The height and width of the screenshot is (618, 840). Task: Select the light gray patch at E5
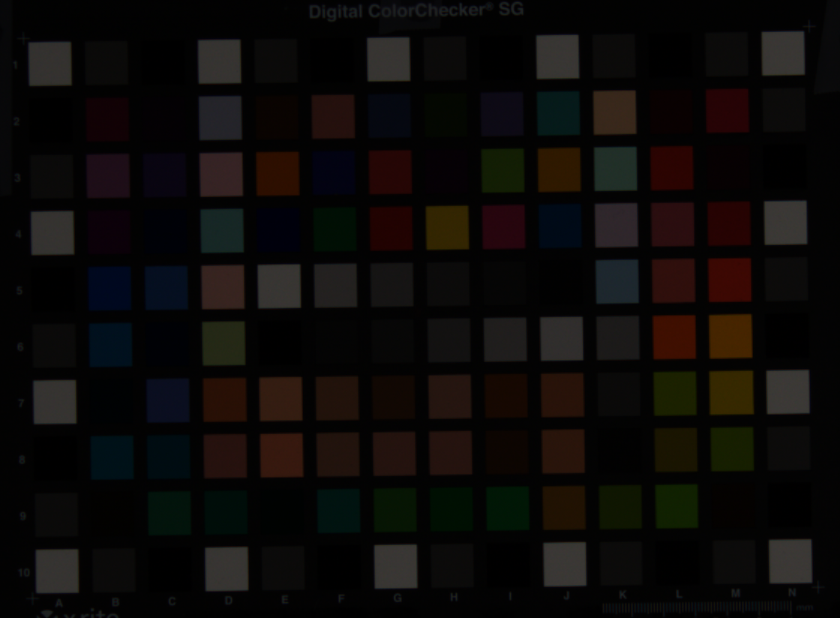click(x=279, y=286)
